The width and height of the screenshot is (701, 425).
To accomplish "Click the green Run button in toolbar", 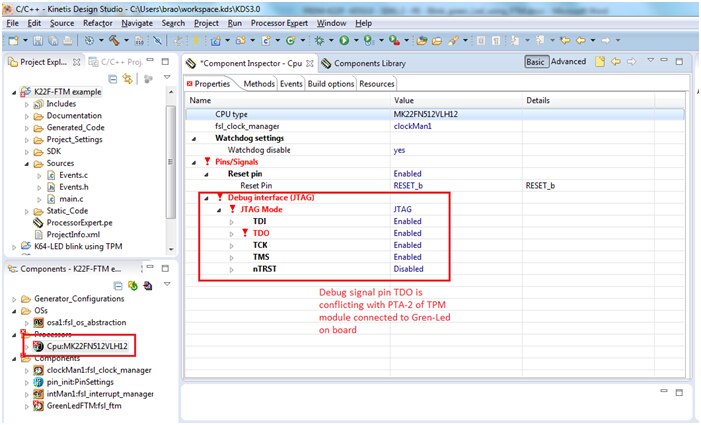I will 344,40.
